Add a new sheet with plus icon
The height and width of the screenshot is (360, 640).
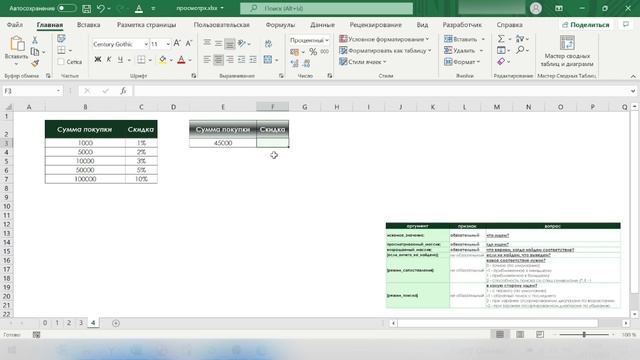tap(116, 323)
